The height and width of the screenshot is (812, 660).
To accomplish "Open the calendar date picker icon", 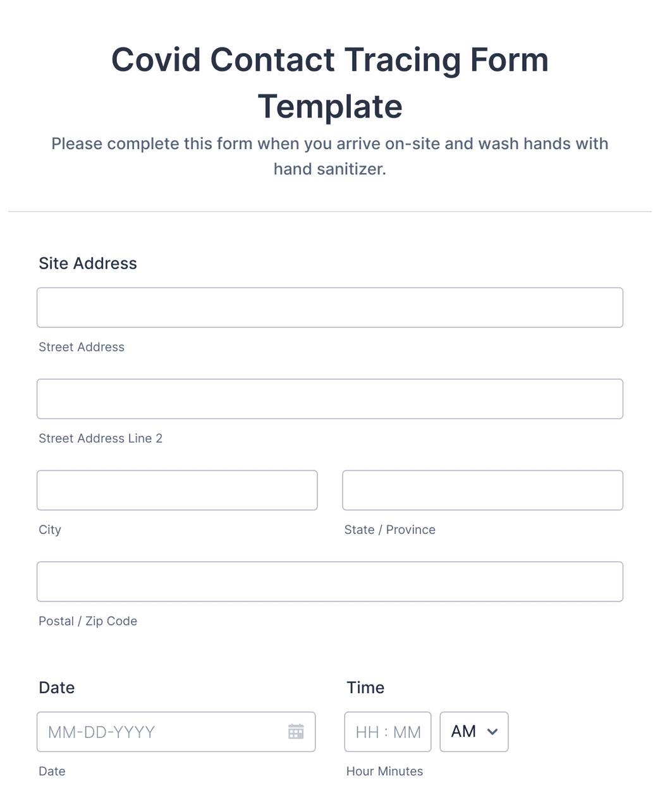I will 296,732.
